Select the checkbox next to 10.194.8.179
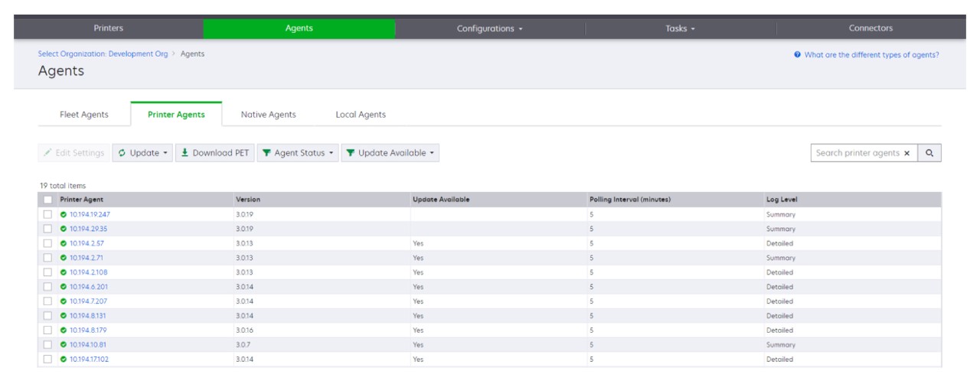 47,330
